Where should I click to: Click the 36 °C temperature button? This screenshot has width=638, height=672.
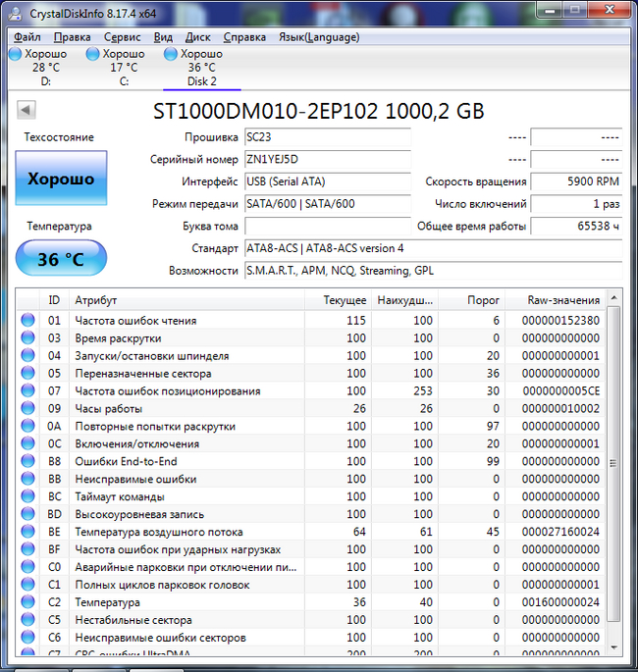[x=61, y=260]
